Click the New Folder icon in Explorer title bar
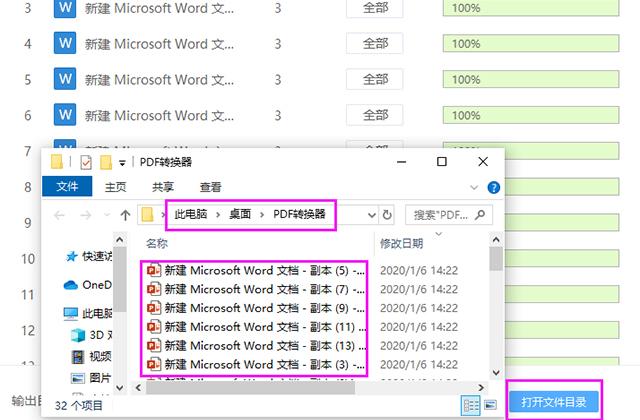 tap(106, 162)
